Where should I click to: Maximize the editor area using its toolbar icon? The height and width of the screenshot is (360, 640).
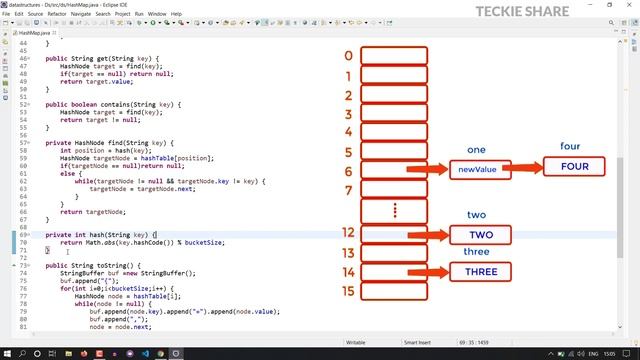(624, 31)
